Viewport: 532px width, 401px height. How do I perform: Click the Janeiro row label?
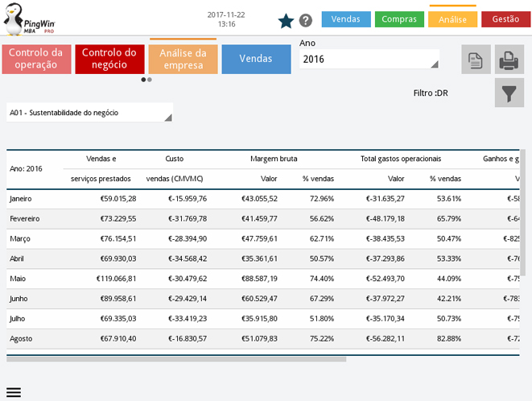pyautogui.click(x=21, y=199)
